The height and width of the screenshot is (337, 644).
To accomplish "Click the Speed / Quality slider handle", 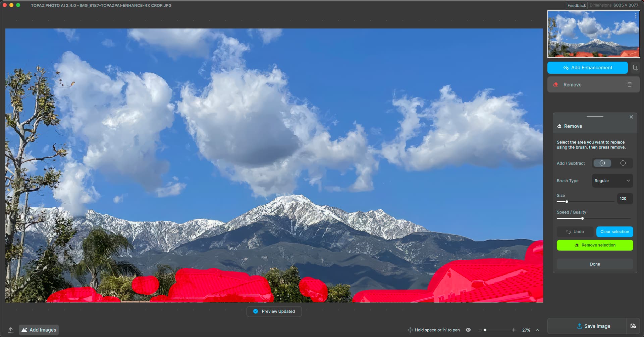I will [582, 218].
